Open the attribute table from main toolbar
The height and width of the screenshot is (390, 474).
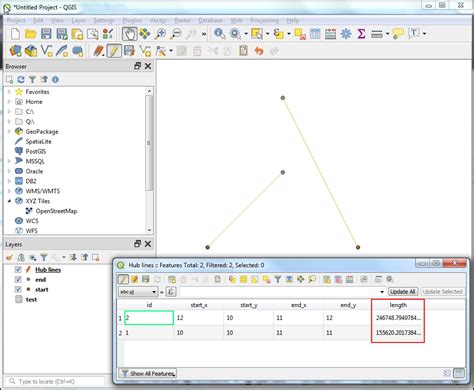coord(315,34)
